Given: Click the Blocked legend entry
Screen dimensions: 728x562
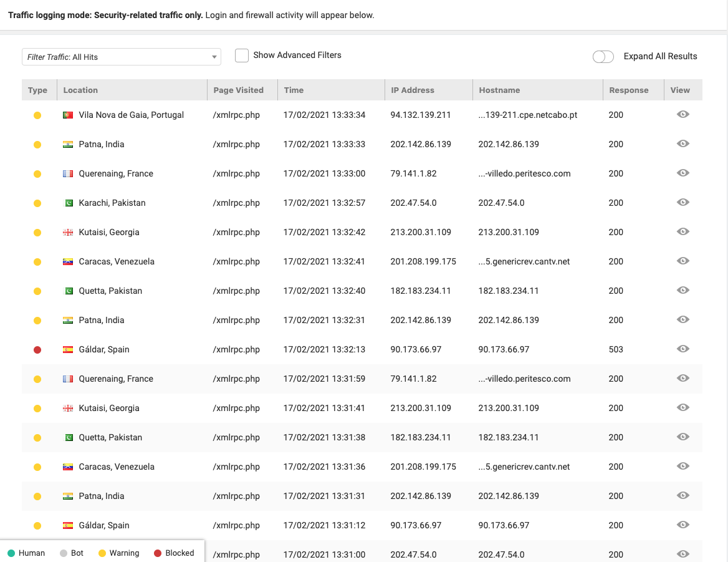Looking at the screenshot, I should pyautogui.click(x=174, y=553).
